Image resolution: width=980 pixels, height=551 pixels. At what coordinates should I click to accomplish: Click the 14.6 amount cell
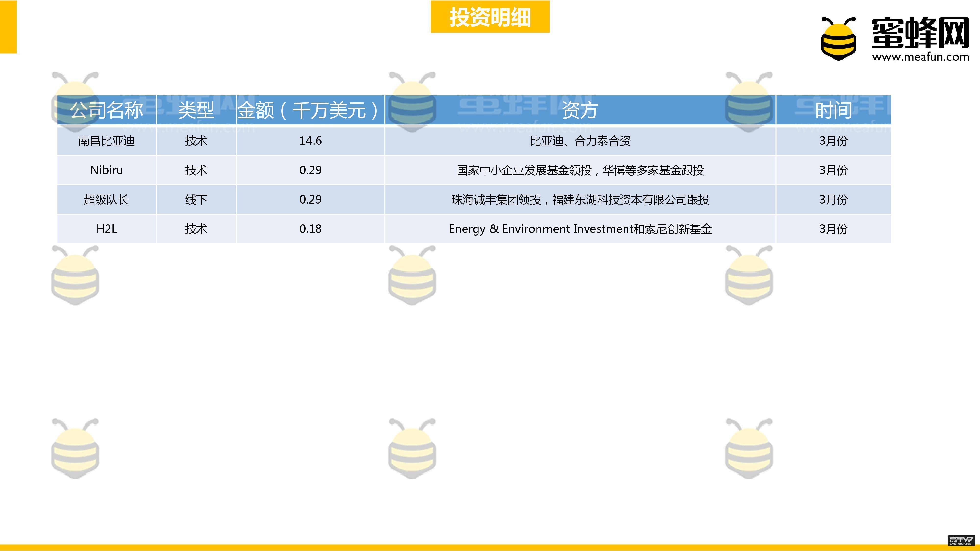(310, 141)
